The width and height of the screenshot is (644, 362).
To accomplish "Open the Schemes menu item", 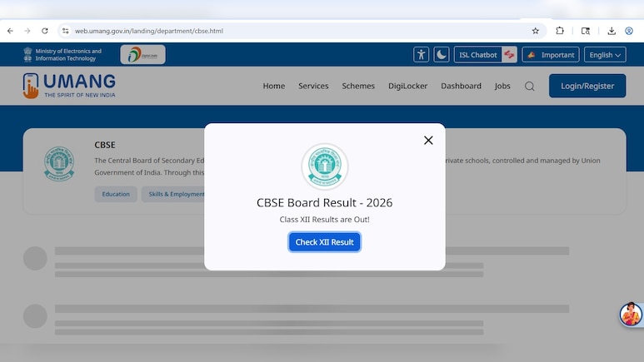I will tap(358, 86).
